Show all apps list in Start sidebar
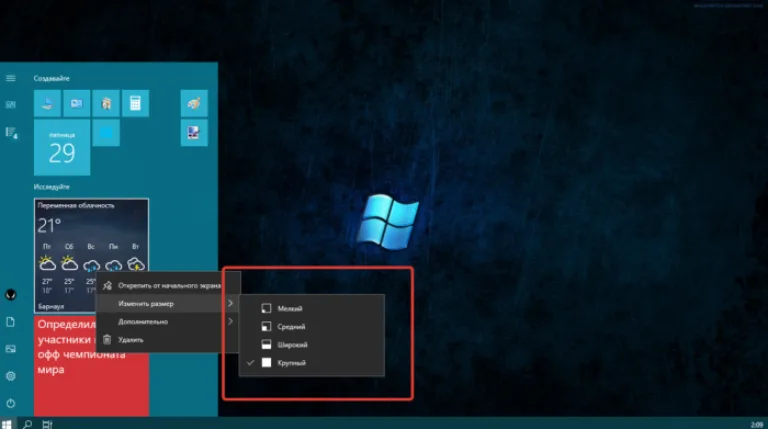This screenshot has height=429, width=768. 11,132
